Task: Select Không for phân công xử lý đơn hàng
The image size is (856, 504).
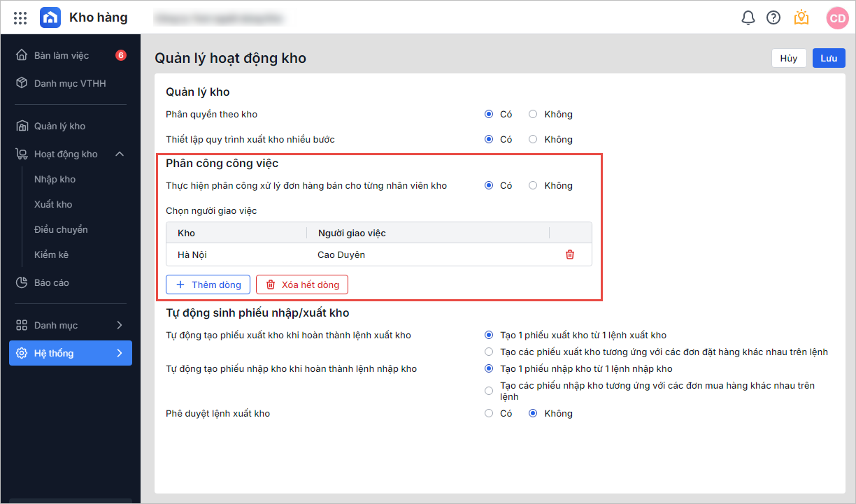Action: tap(533, 185)
